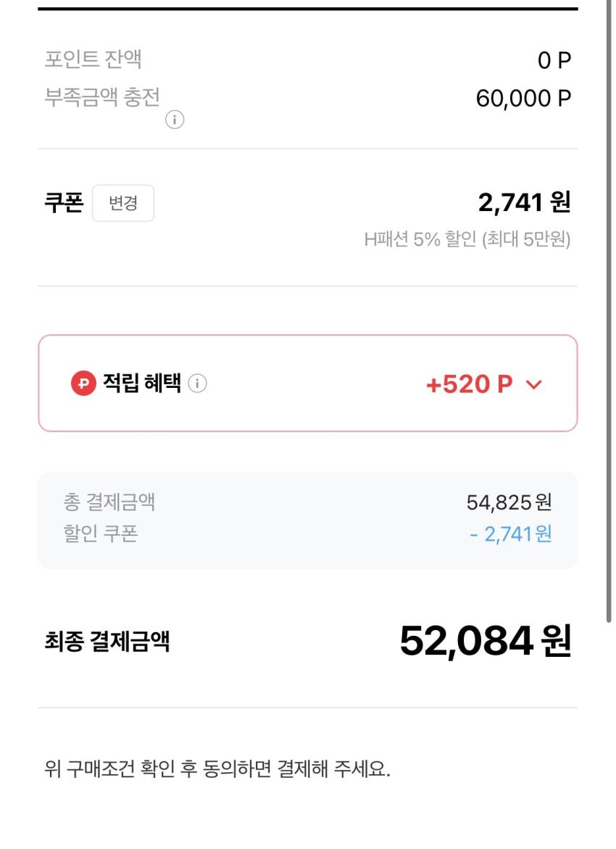Select the 포인트 잔액 label
Screen dimensions: 616x849
pos(93,59)
